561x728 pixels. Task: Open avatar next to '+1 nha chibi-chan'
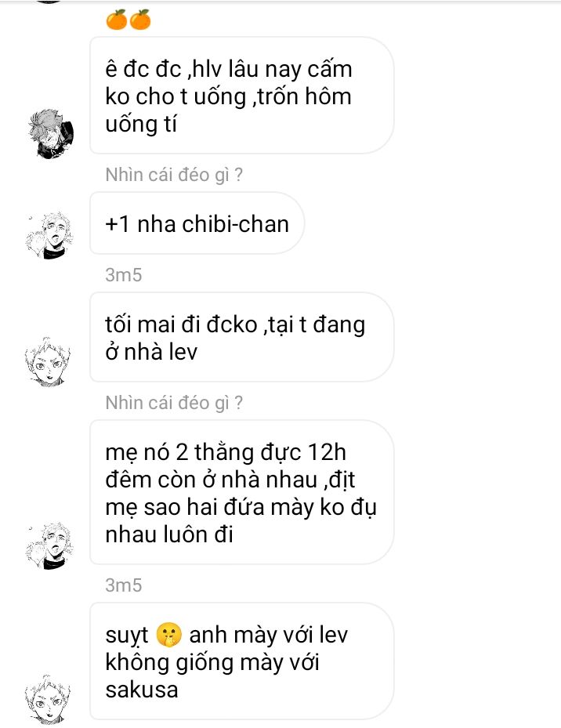(x=49, y=235)
